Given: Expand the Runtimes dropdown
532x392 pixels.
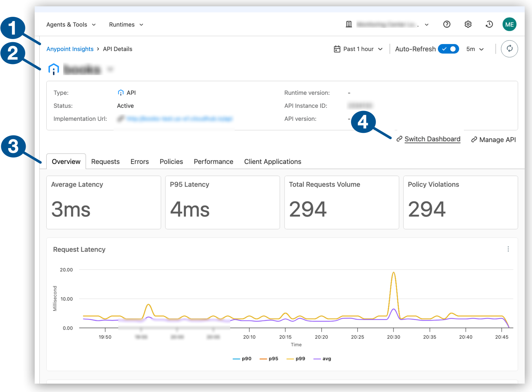Looking at the screenshot, I should pyautogui.click(x=126, y=24).
